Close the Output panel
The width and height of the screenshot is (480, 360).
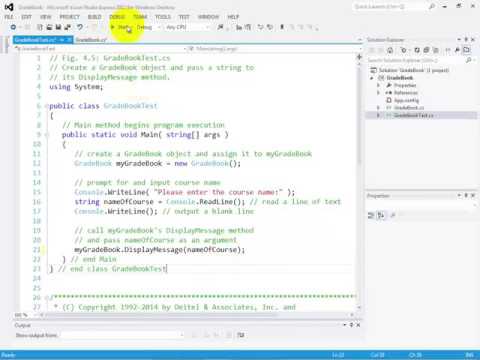coord(358,325)
